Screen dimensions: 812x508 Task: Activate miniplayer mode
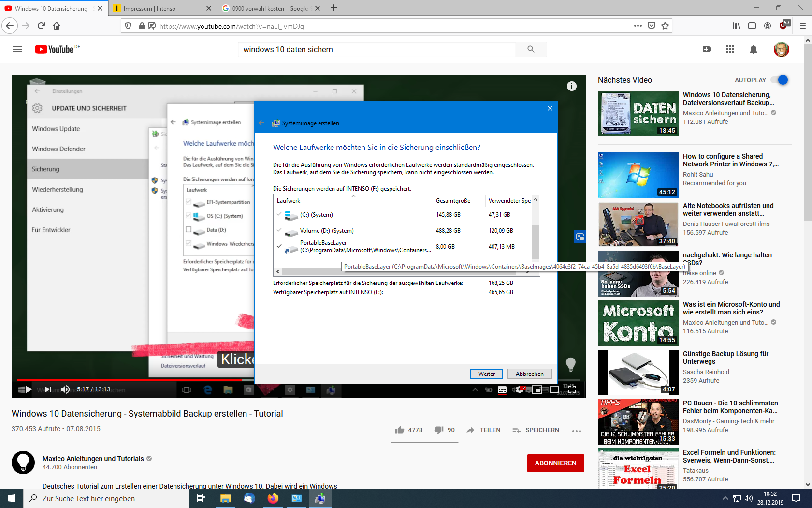pos(536,389)
